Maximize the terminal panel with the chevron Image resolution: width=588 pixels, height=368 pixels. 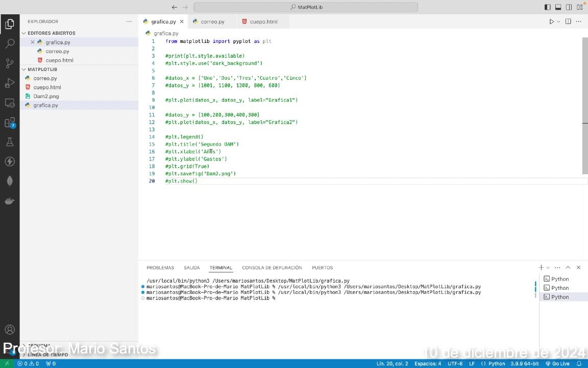568,267
